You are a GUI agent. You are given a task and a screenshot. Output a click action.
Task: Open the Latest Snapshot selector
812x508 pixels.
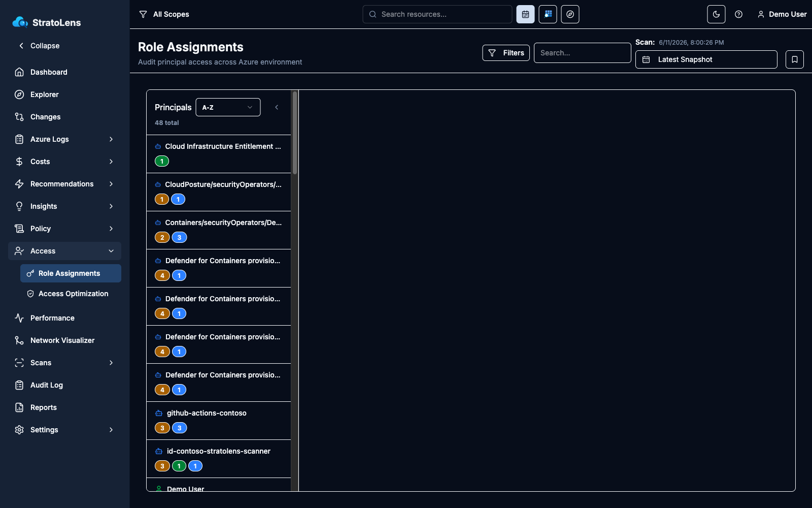click(706, 59)
